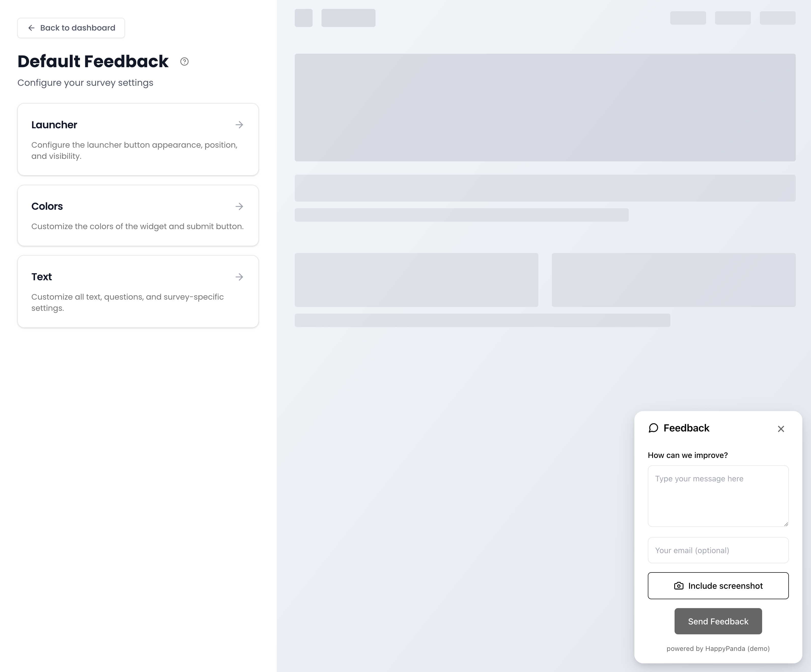
Task: Click the help icon beside Default Feedback
Action: point(184,61)
